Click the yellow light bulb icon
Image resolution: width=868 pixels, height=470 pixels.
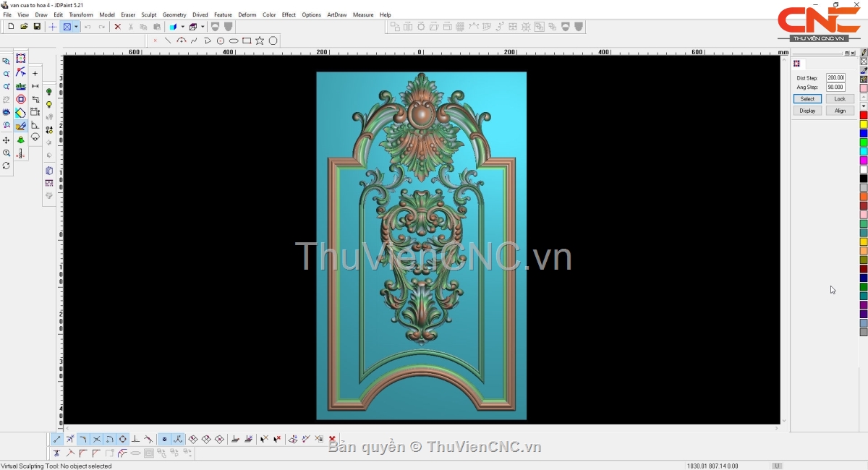coord(49,105)
